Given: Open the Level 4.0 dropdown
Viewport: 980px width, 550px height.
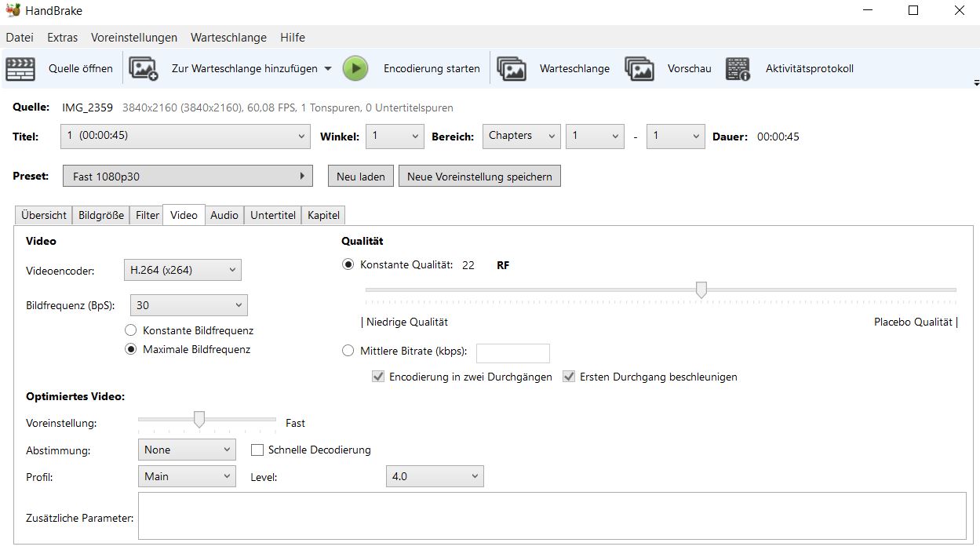Looking at the screenshot, I should 435,476.
